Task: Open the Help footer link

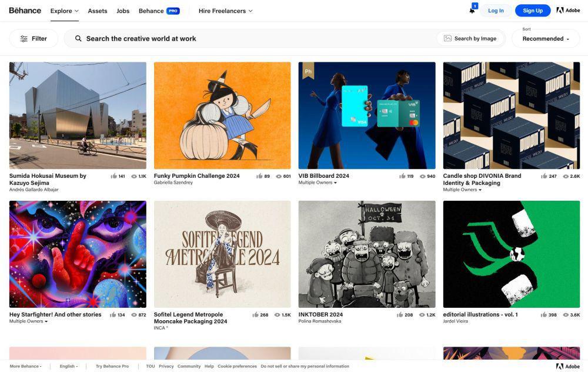Action: click(x=209, y=366)
